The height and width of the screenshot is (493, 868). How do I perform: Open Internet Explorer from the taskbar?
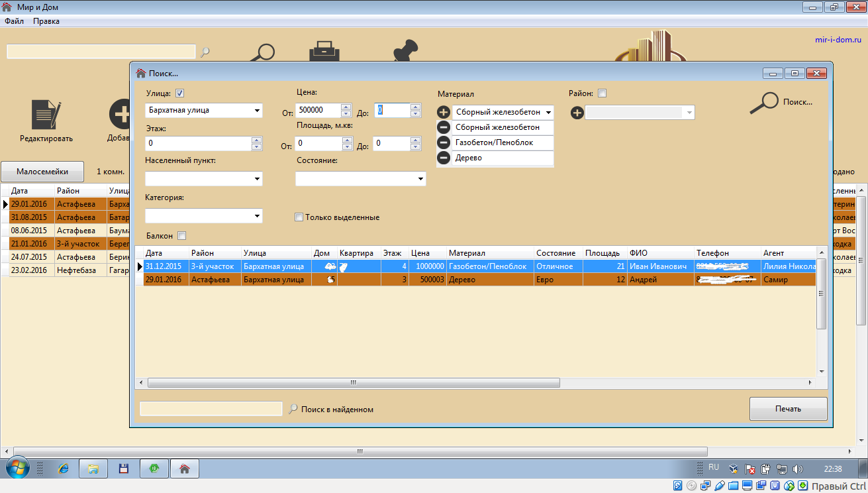click(x=64, y=468)
